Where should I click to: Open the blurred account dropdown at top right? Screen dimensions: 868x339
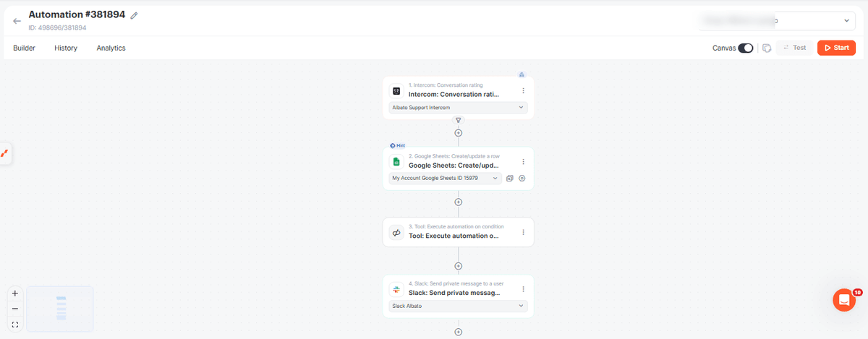tap(778, 21)
